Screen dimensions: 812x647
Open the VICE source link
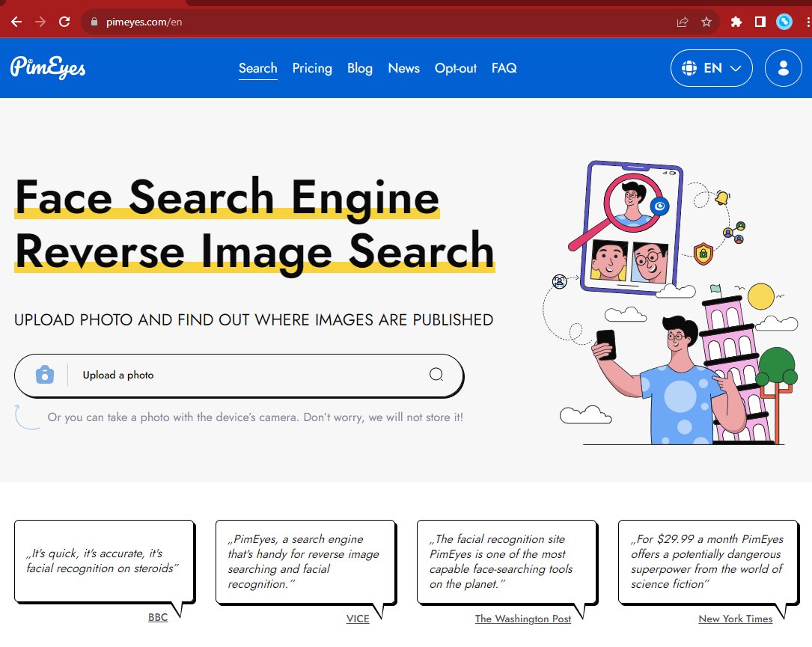pyautogui.click(x=358, y=619)
